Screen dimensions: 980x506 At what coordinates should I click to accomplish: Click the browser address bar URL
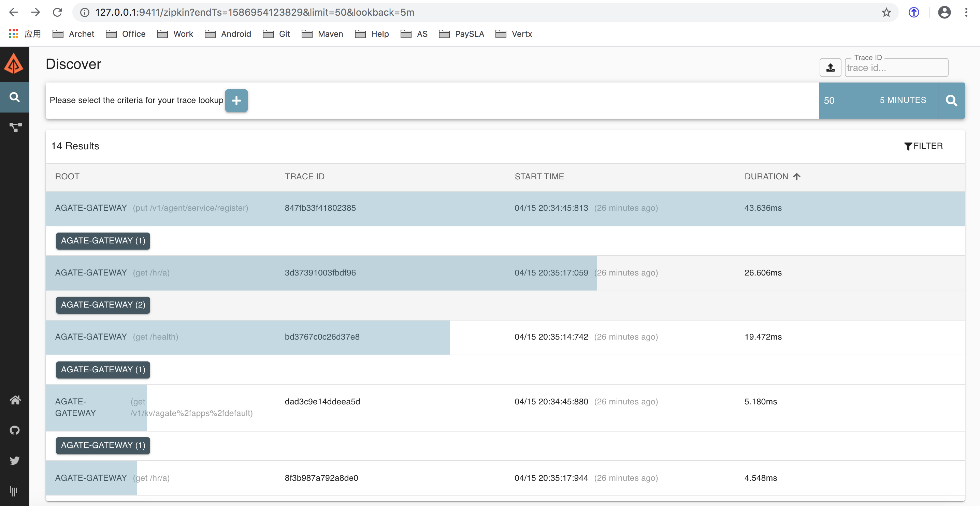[x=255, y=12]
